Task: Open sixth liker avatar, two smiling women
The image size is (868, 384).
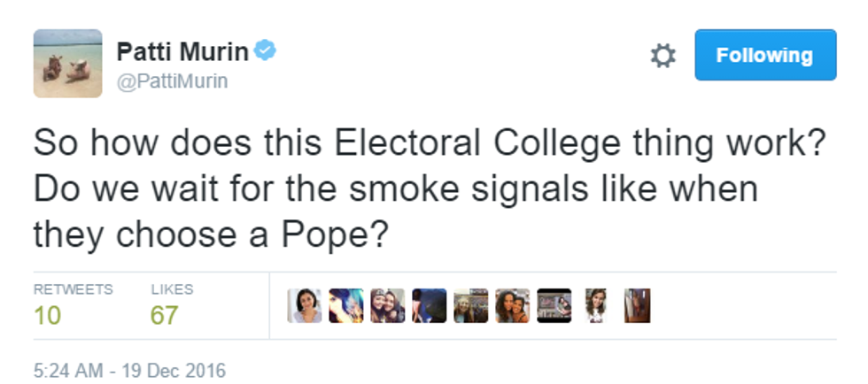Action: coord(513,305)
